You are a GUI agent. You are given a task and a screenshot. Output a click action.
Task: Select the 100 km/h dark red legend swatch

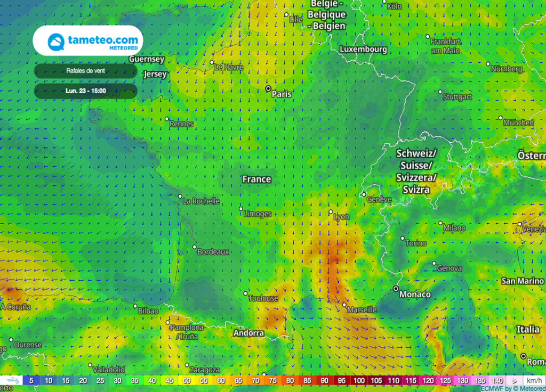(x=359, y=380)
